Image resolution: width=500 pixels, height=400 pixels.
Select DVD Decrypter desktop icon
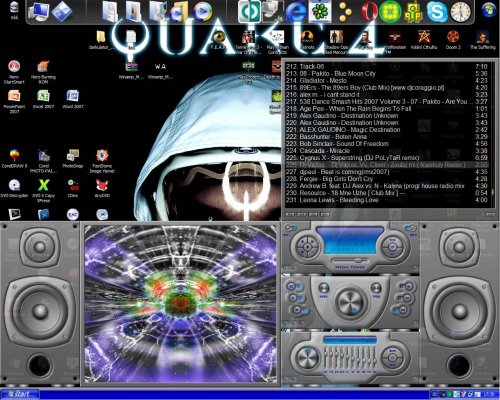click(x=14, y=188)
